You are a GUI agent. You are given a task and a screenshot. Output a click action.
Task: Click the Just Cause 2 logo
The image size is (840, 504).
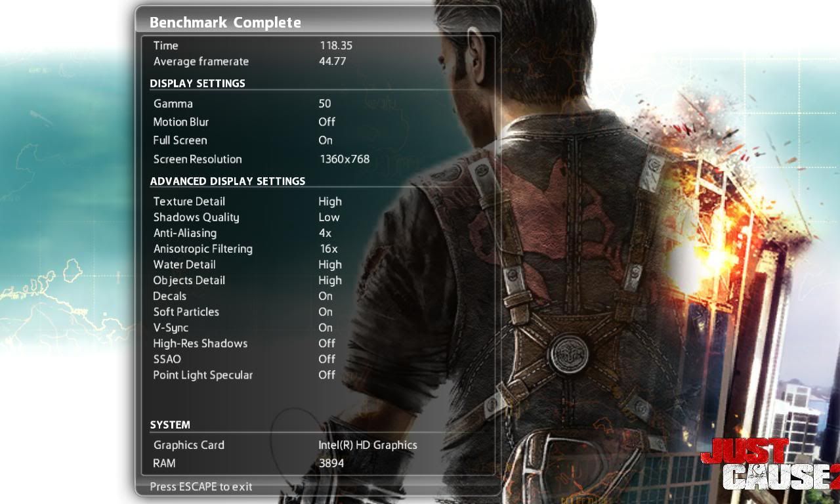point(770,464)
